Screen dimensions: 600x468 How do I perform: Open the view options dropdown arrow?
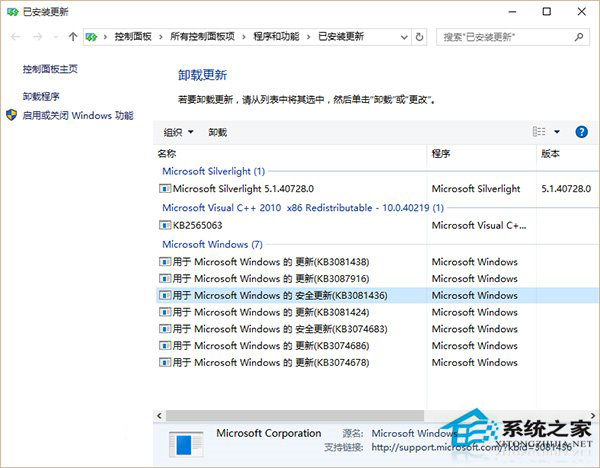click(x=557, y=132)
